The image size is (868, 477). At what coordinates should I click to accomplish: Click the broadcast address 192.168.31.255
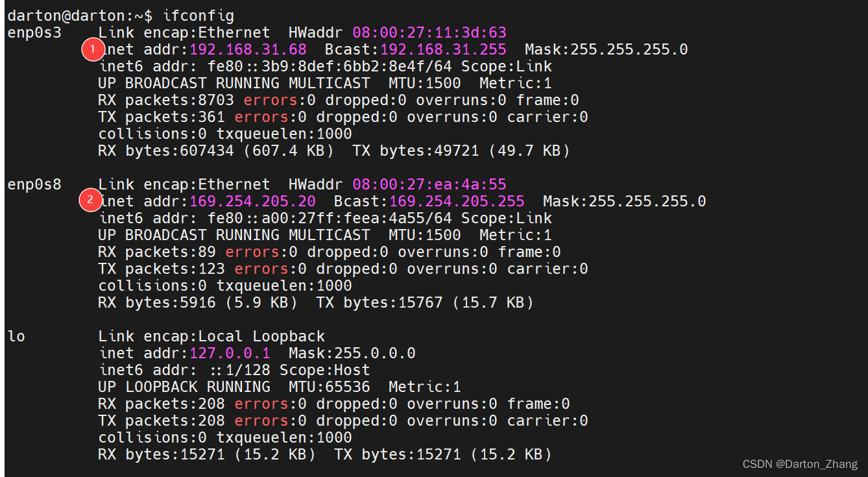pyautogui.click(x=445, y=49)
